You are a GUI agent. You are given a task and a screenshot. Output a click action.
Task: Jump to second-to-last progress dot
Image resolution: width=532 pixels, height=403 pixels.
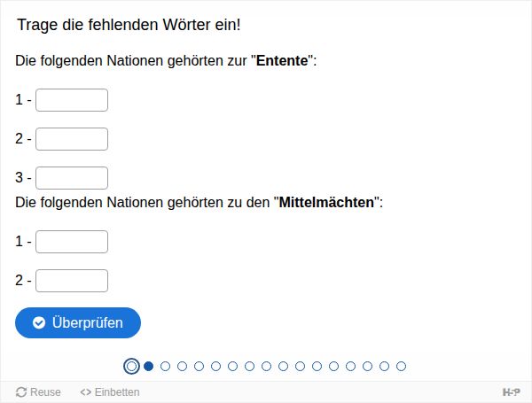point(385,366)
